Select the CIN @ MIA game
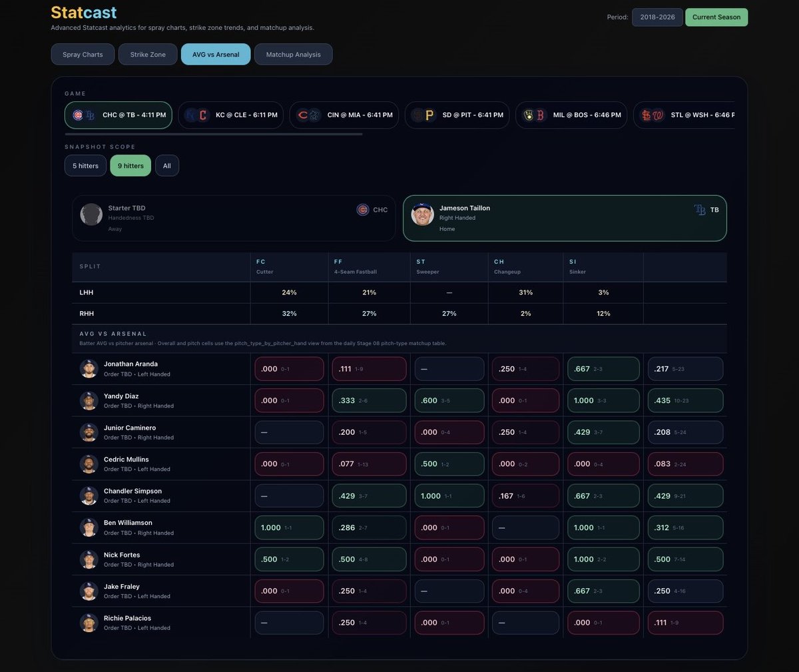The height and width of the screenshot is (672, 799). point(344,115)
